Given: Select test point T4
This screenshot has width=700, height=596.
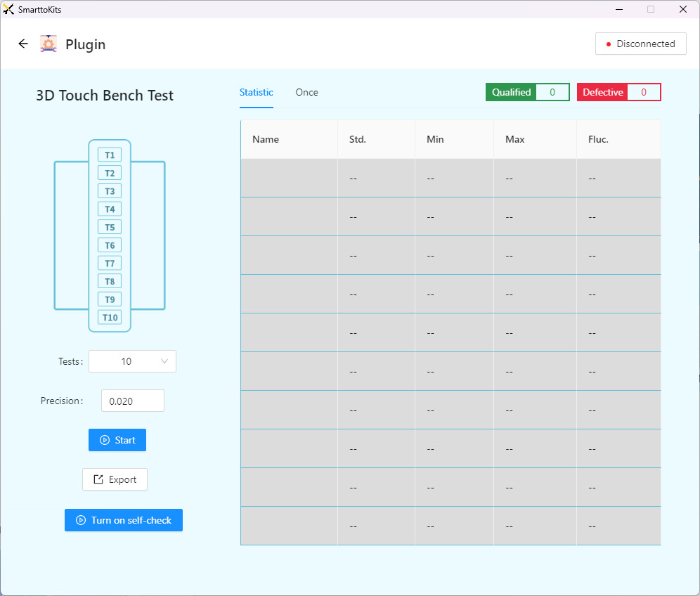Looking at the screenshot, I should [110, 209].
